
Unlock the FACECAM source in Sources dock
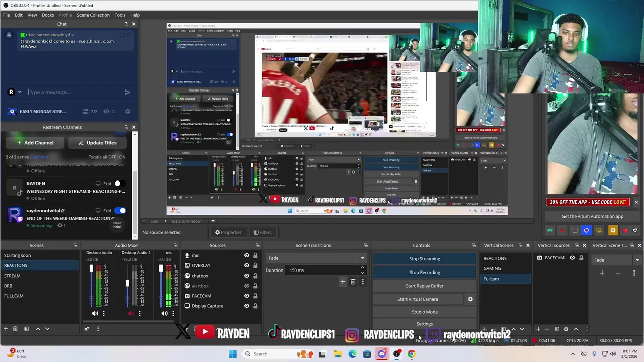(255, 296)
